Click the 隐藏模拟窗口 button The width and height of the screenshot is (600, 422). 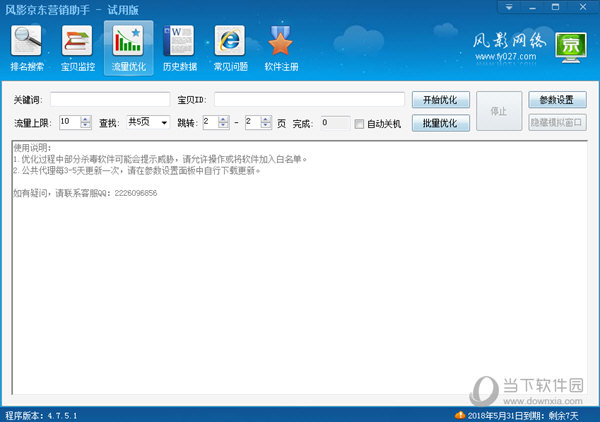[557, 122]
